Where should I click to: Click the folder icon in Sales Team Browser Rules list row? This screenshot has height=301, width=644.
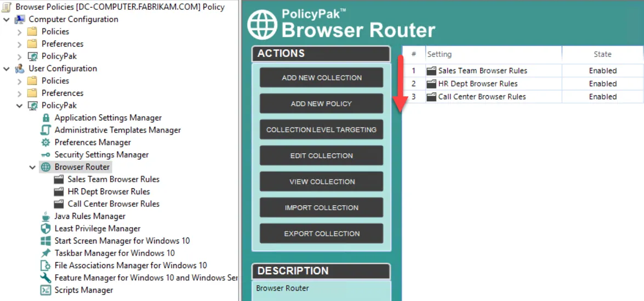[431, 71]
